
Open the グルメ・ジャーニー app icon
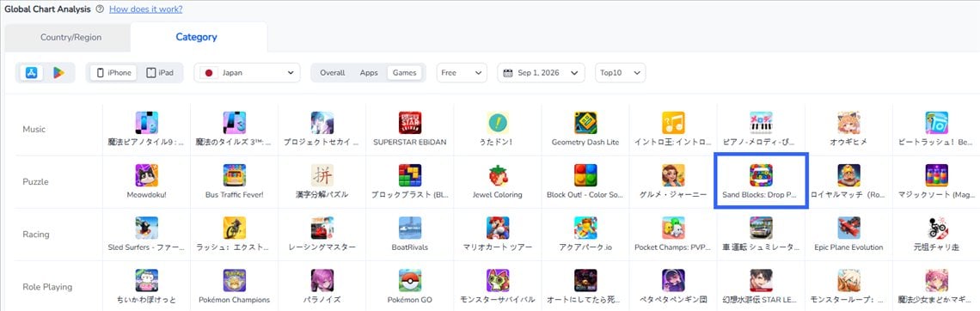pos(674,175)
